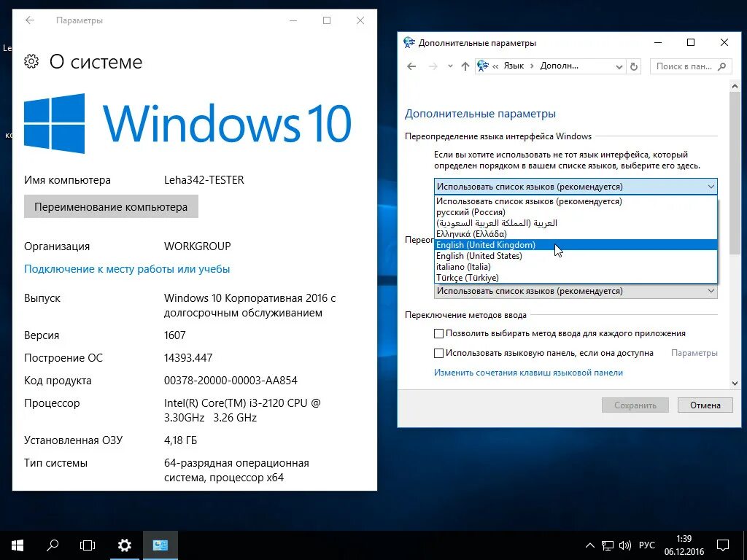The height and width of the screenshot is (560, 747).
Task: Click Язык in the breadcrumb path
Action: pos(514,66)
